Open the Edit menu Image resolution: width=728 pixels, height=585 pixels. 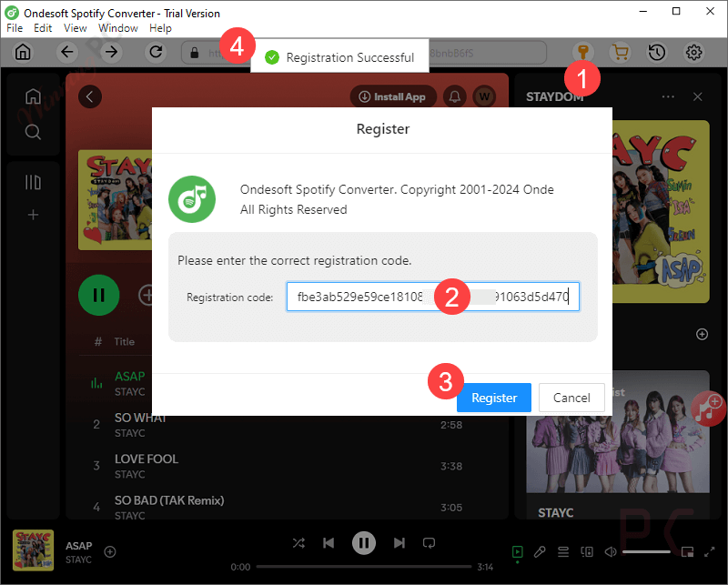[x=43, y=28]
